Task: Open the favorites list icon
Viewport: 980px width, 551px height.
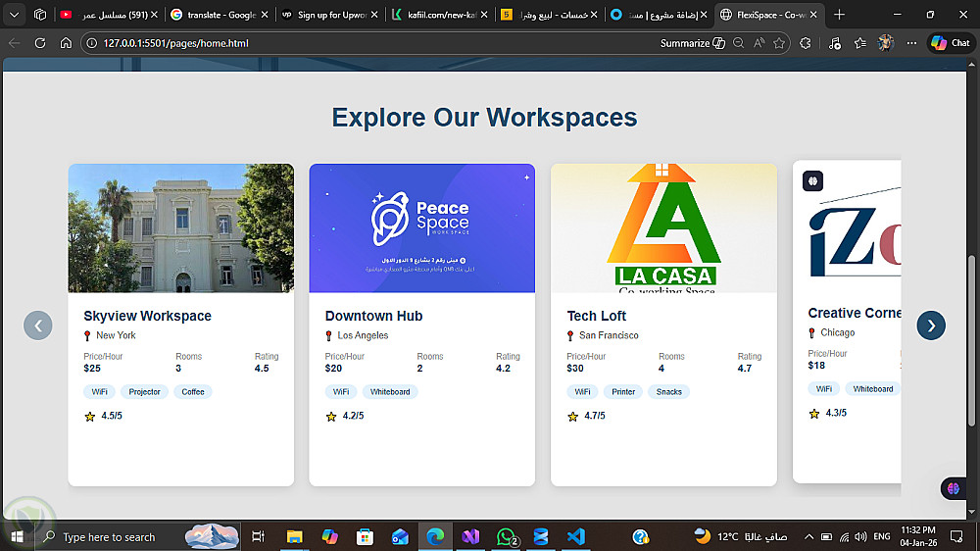Action: point(860,43)
